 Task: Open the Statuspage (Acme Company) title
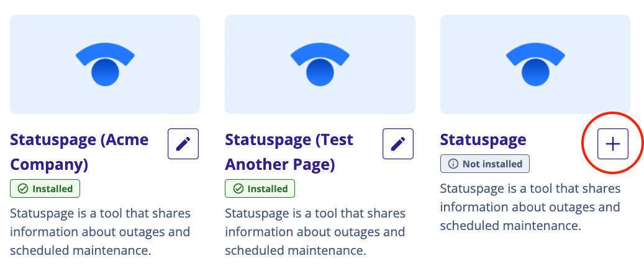click(79, 152)
